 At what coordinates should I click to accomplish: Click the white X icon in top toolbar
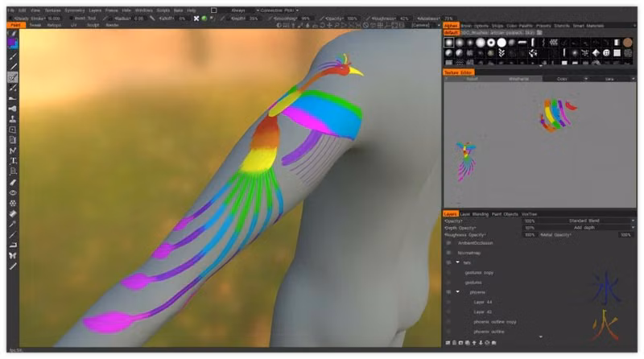tap(196, 19)
